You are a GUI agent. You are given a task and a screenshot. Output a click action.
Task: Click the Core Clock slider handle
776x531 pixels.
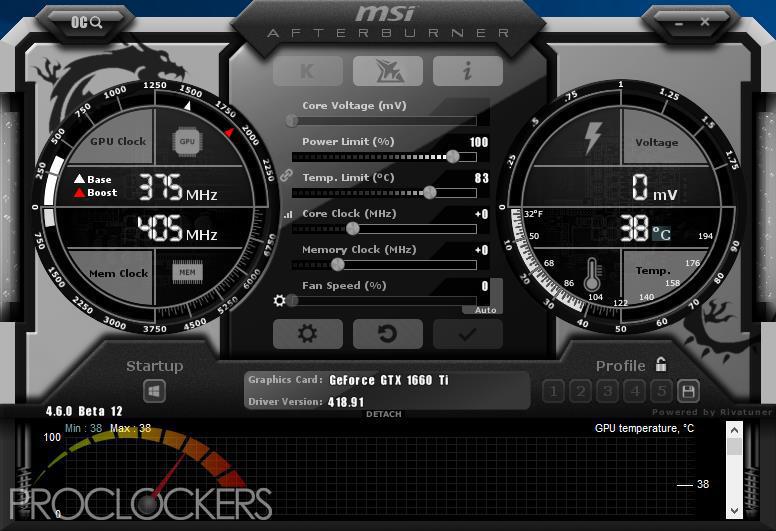click(x=352, y=229)
